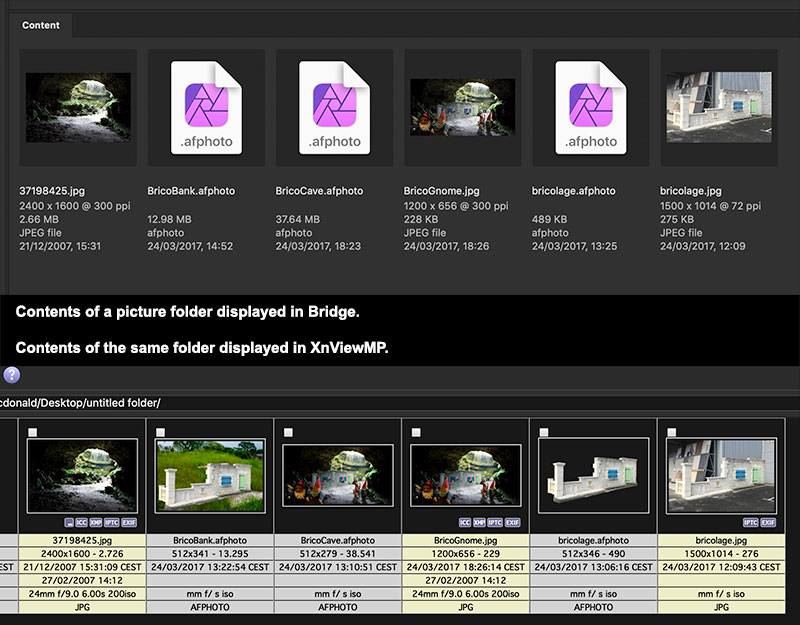Viewport: 800px width, 625px height.
Task: Click the '24/03/2017 12:09:43 CEST' cell
Action: (721, 567)
